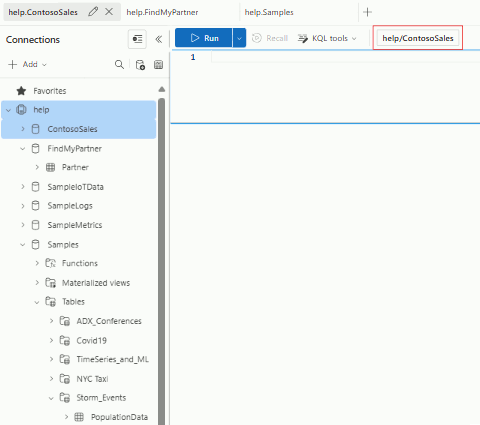Click the Recall button in toolbar
Screen dimensions: 480x425
pyautogui.click(x=270, y=38)
